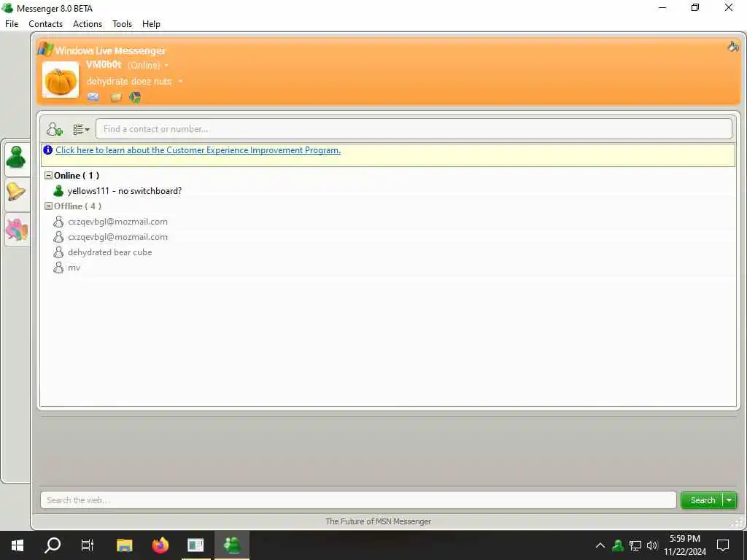
Task: Click the display name VM0b0t
Action: tap(104, 65)
